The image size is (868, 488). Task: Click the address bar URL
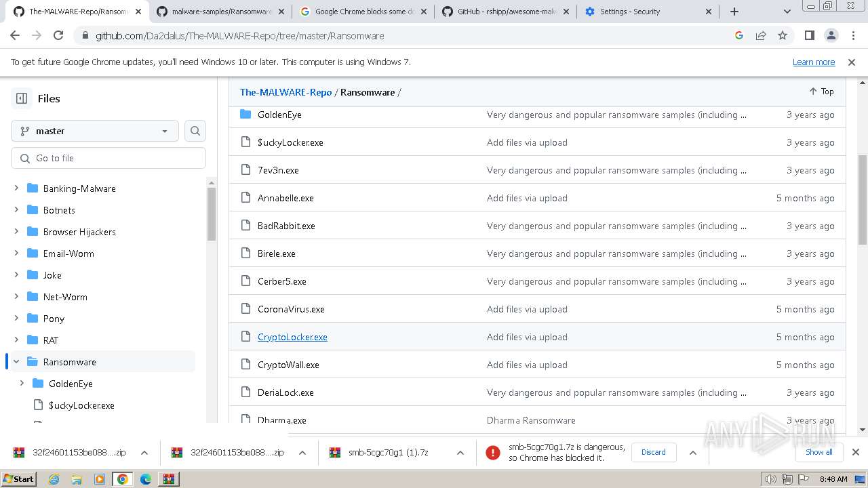point(240,36)
